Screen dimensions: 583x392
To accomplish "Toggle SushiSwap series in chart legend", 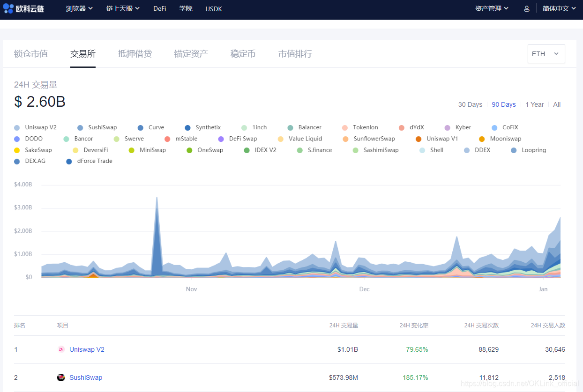I will [x=97, y=127].
